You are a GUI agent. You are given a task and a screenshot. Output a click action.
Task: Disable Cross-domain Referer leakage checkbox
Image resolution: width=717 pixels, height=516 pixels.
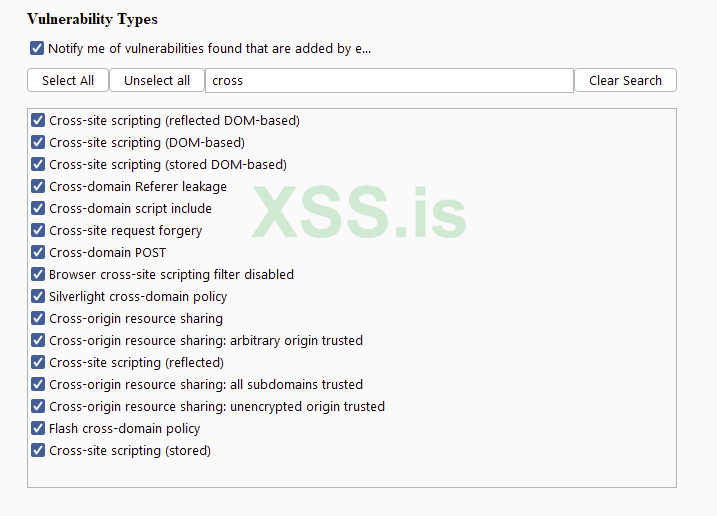pyautogui.click(x=38, y=187)
